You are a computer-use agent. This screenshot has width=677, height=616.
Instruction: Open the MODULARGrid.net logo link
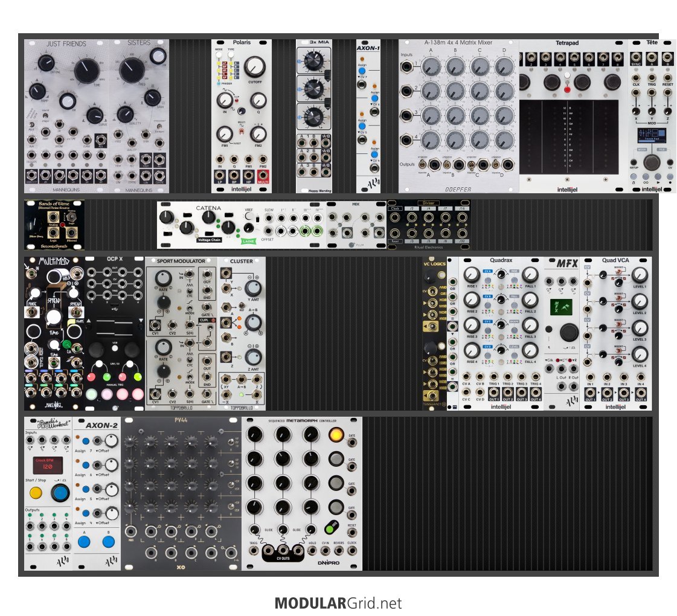coord(338,603)
